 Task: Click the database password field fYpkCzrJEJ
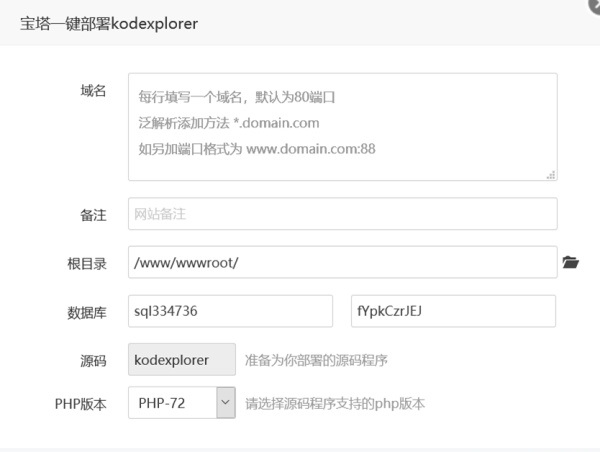(452, 311)
